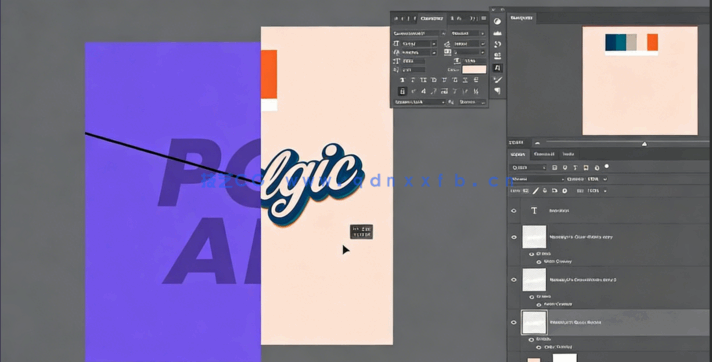This screenshot has width=712, height=362.
Task: Open the kerning dropdown
Action: click(x=434, y=53)
